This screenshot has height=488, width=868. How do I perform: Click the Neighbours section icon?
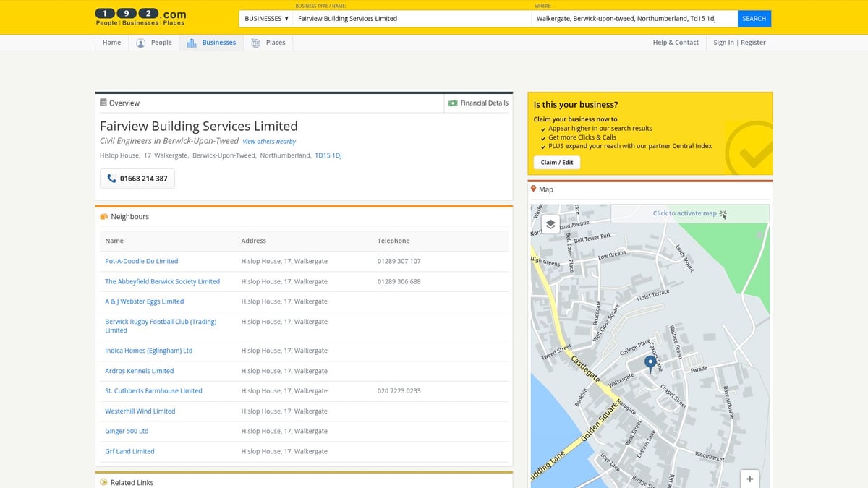coord(103,217)
